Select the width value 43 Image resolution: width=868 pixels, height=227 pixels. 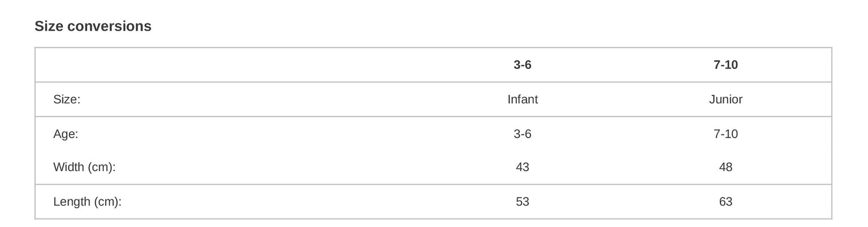coord(523,168)
